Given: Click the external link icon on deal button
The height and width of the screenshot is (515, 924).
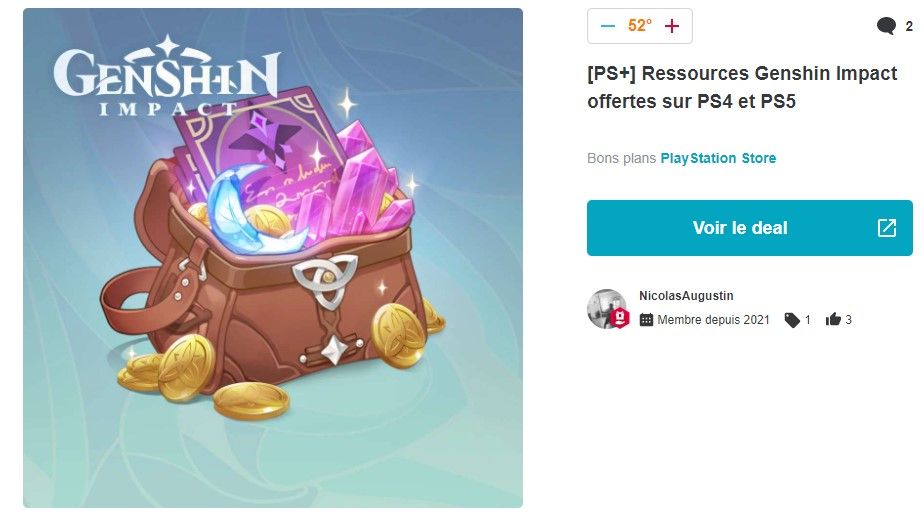Looking at the screenshot, I should click(887, 228).
